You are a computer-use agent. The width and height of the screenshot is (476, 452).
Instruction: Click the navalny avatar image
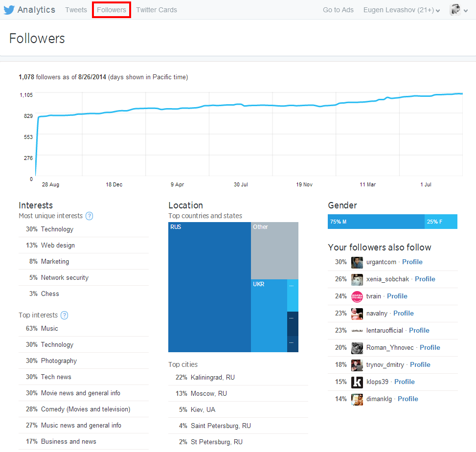[357, 314]
